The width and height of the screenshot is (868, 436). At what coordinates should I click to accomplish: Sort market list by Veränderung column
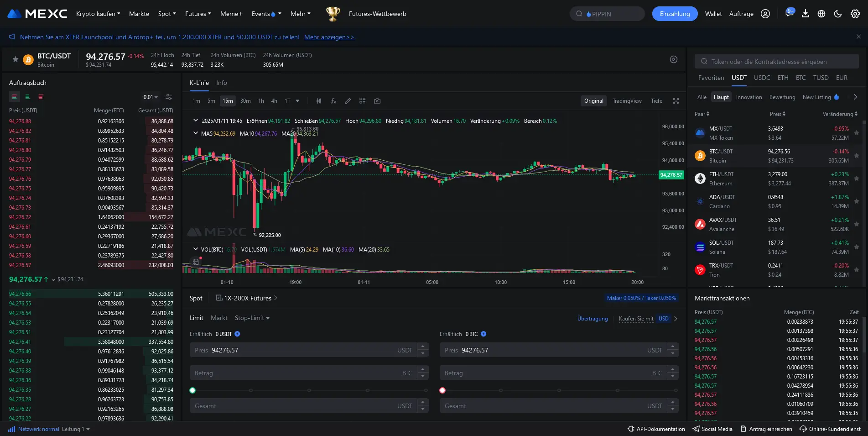[840, 114]
